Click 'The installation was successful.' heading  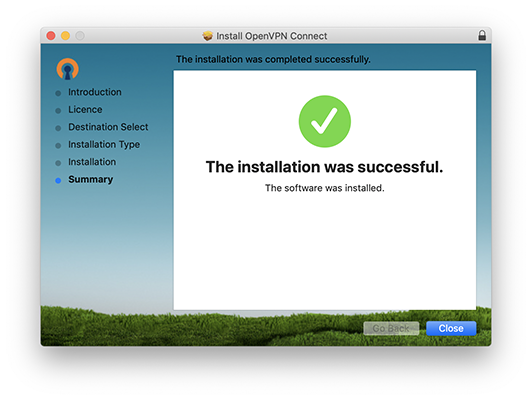point(324,167)
